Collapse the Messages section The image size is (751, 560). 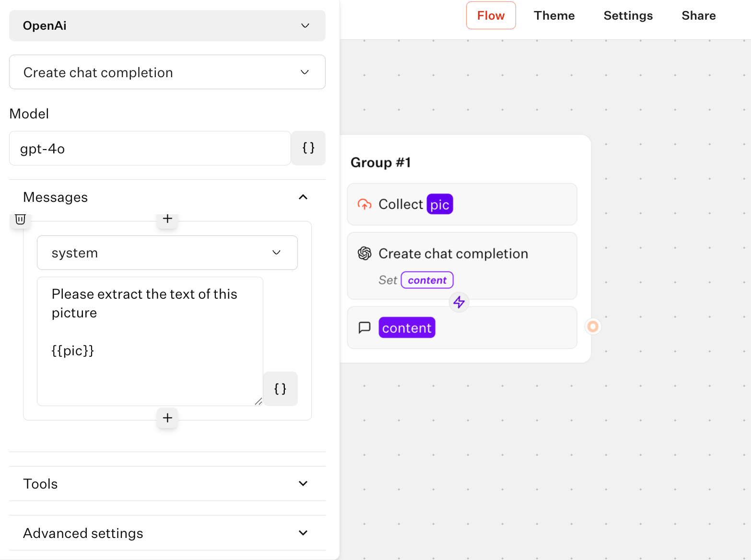point(303,197)
